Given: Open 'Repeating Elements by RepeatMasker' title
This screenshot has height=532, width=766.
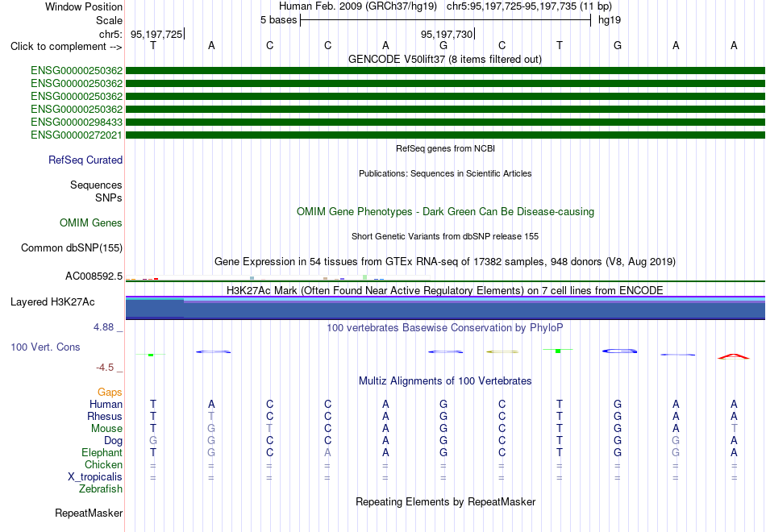Looking at the screenshot, I should point(446,501).
